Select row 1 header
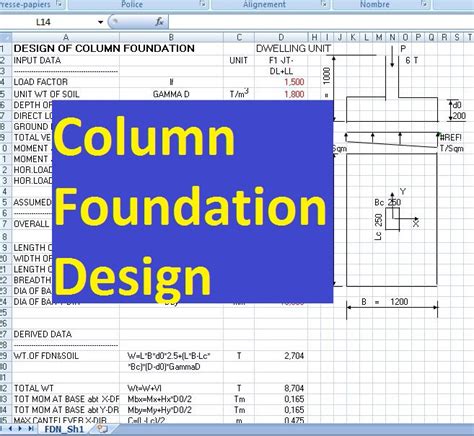Screen dimensions: 474x436 (x=6, y=48)
